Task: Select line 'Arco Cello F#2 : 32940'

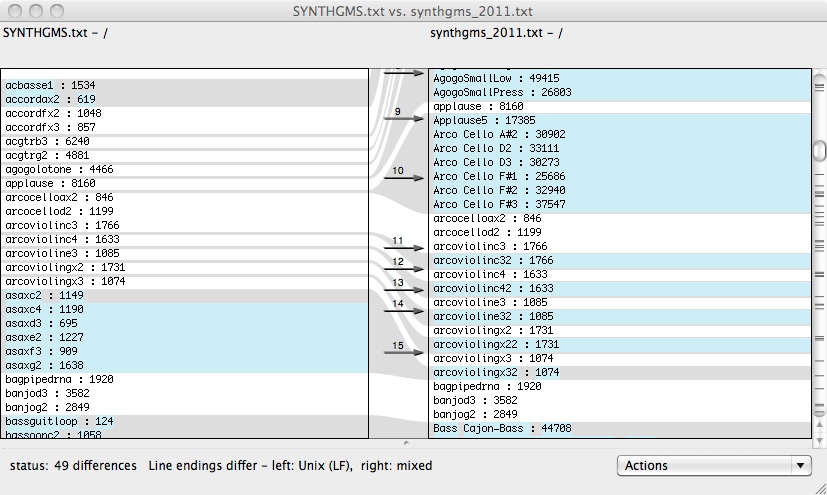Action: click(620, 190)
